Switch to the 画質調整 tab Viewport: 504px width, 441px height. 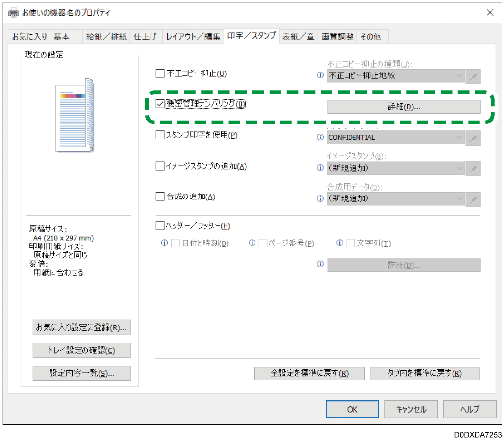point(337,36)
